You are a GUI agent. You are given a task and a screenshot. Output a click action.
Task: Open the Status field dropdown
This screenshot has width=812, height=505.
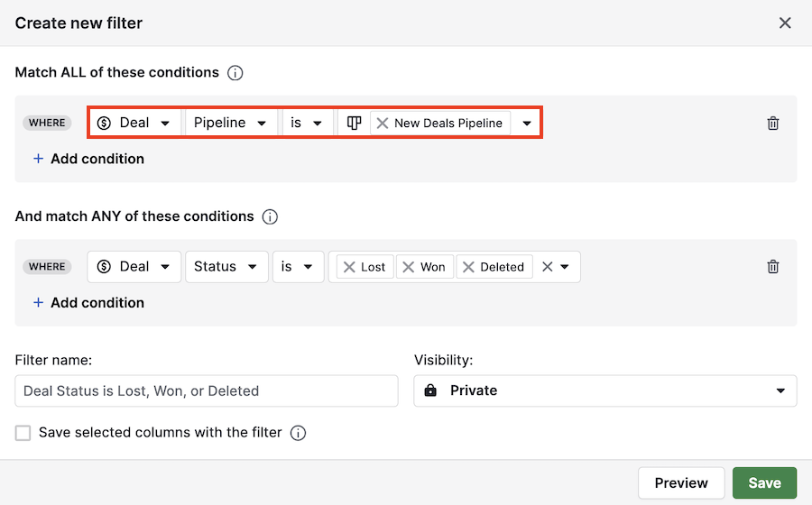pyautogui.click(x=226, y=267)
